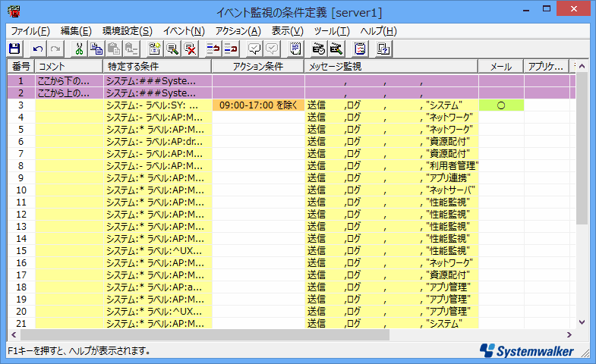This screenshot has width=596, height=364.
Task: Click the vertical scrollbar thumb
Action: pyautogui.click(x=582, y=148)
